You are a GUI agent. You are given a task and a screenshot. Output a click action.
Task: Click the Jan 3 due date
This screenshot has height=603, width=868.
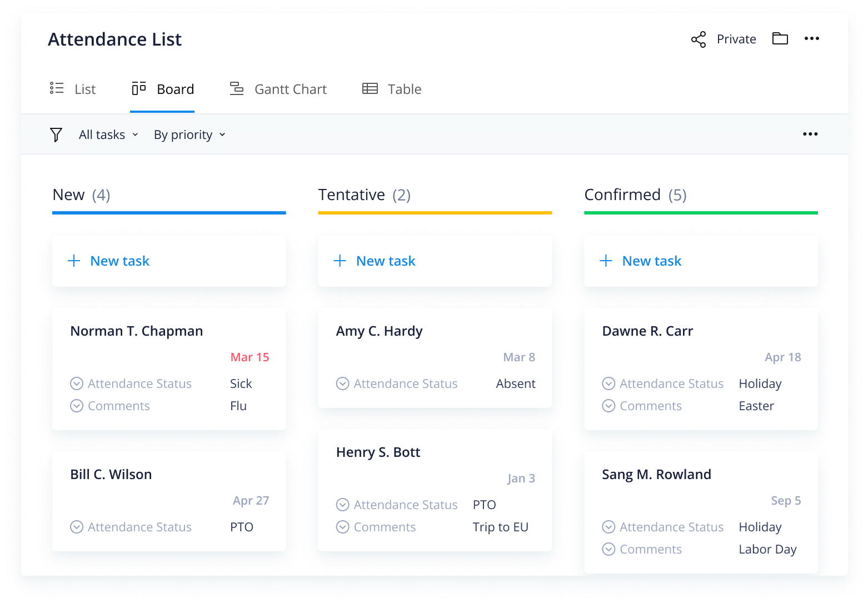click(521, 479)
